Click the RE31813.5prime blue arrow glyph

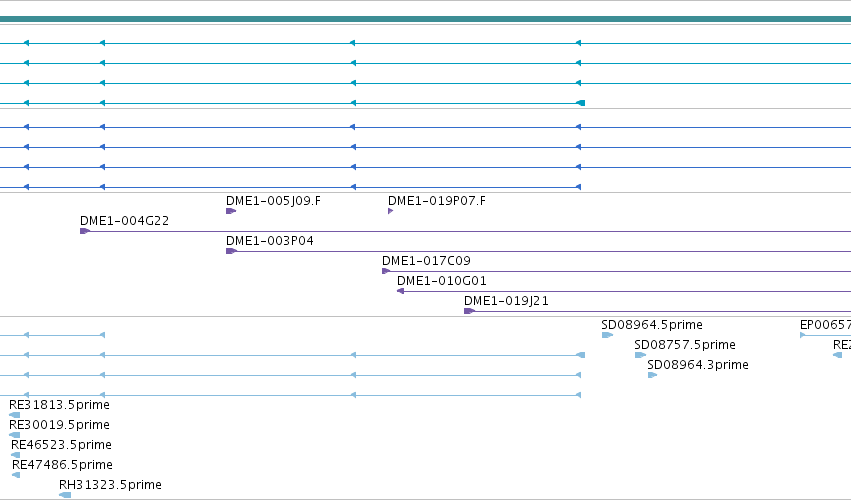(x=15, y=415)
